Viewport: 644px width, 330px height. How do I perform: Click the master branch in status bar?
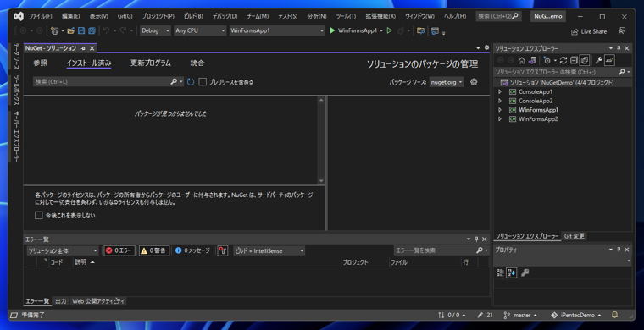(519, 316)
